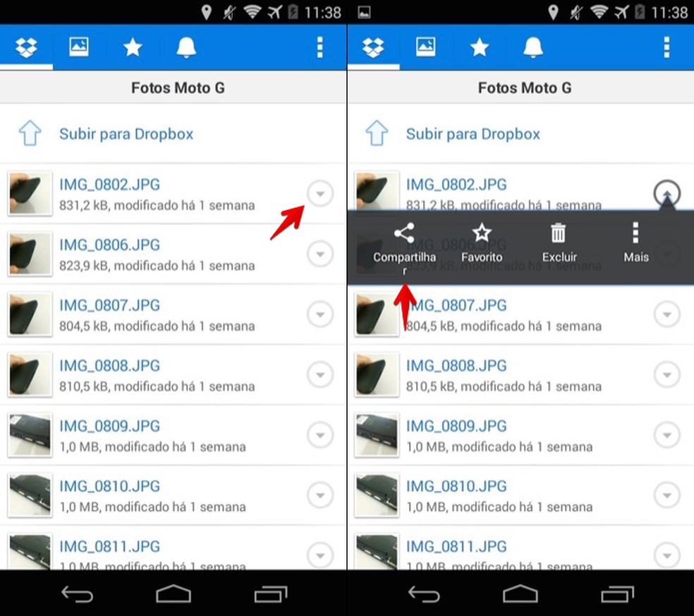Expand options for IMG_0806.JPG in left screen
The height and width of the screenshot is (616, 694).
tap(320, 254)
